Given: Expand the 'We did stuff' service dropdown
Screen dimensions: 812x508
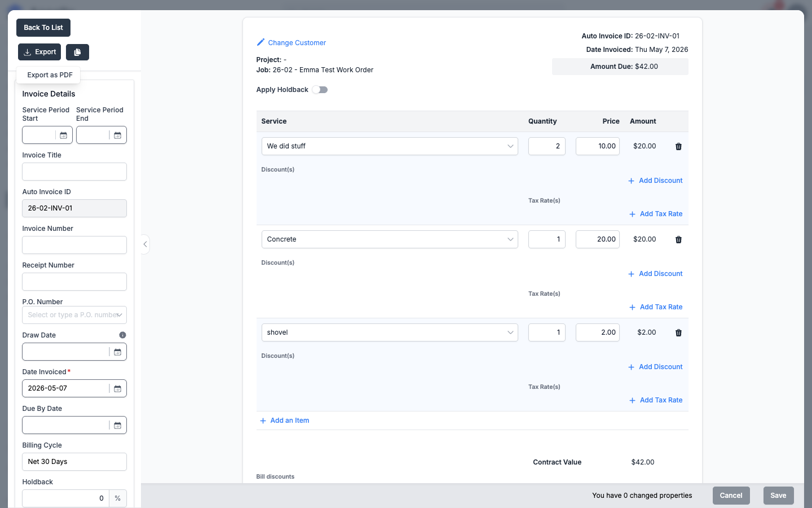Looking at the screenshot, I should [510, 146].
